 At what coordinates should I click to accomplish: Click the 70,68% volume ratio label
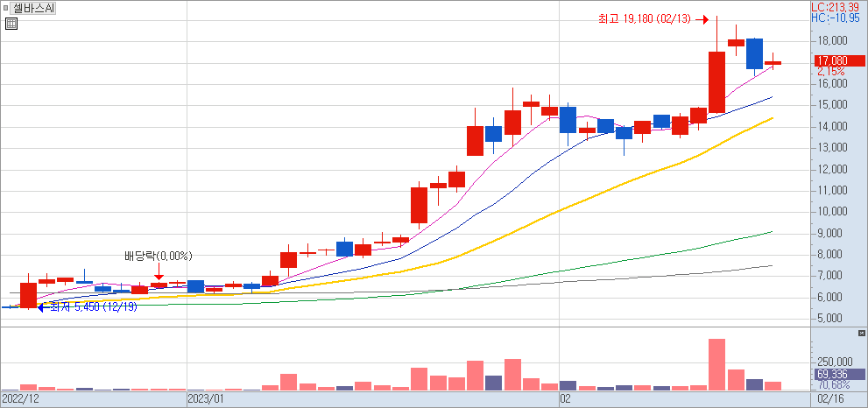(833, 385)
